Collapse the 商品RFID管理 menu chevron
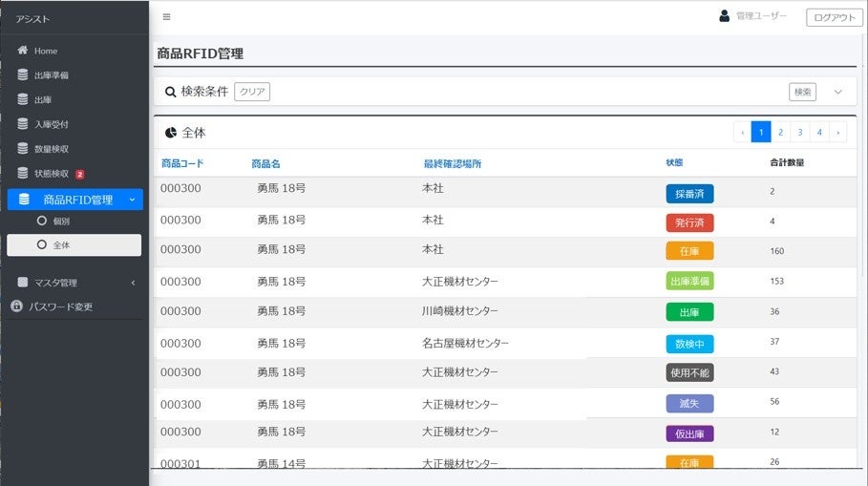The width and height of the screenshot is (868, 486). 132,200
